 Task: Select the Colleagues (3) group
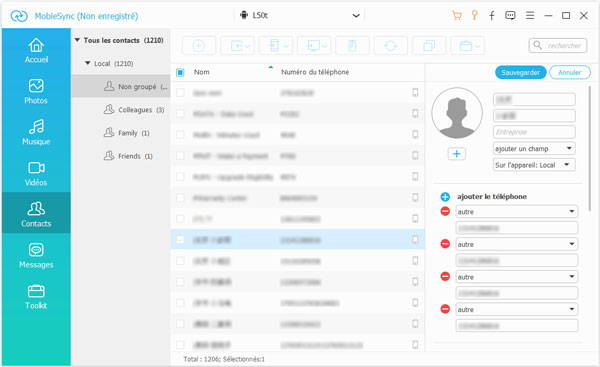(121, 110)
